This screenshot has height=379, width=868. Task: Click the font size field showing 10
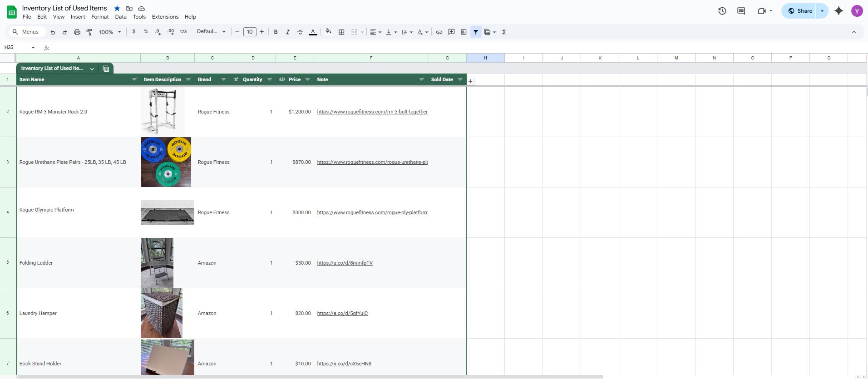[x=250, y=32]
